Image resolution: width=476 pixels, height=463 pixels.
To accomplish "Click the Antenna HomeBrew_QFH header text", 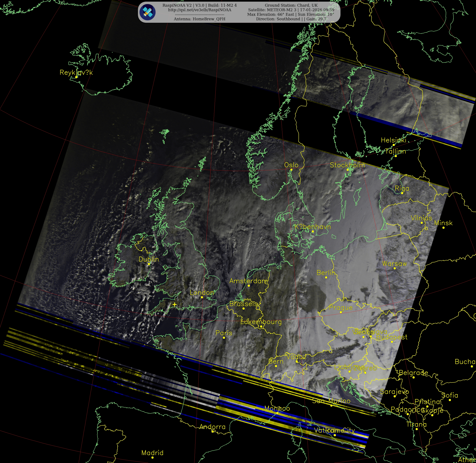I will (199, 19).
